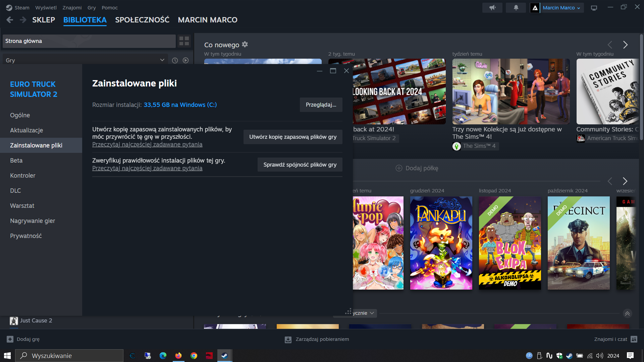Open the Aktualizacje settings tab
The height and width of the screenshot is (362, 644).
click(26, 130)
